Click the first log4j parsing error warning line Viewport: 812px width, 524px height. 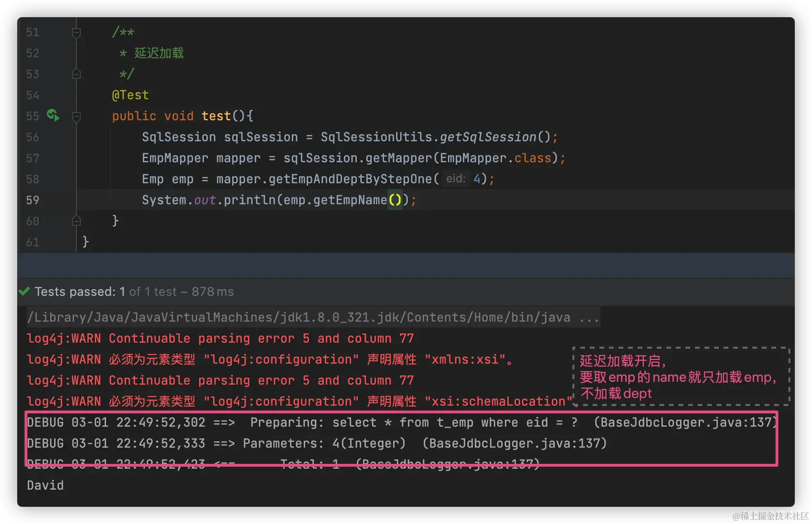(220, 338)
